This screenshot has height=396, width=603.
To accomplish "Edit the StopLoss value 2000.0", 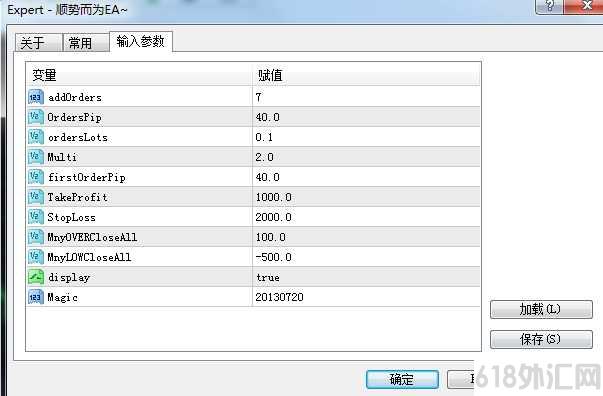I will (366, 217).
